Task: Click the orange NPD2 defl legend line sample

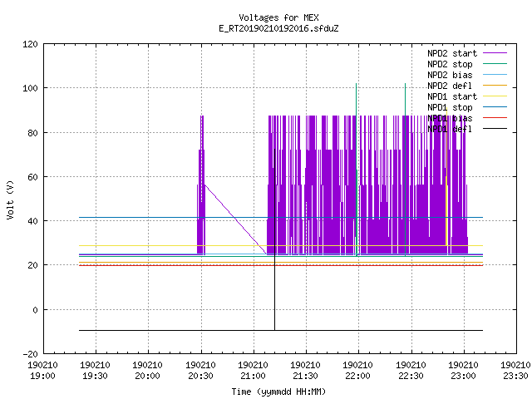Action: (x=495, y=85)
